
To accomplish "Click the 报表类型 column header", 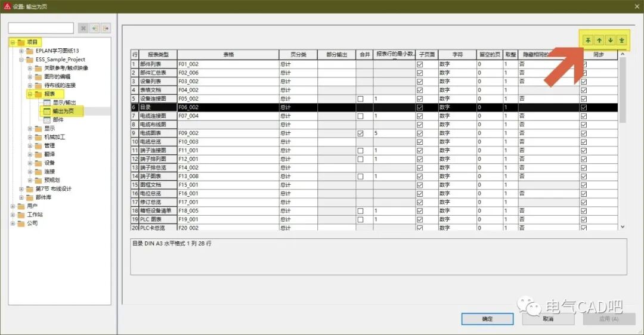I will [158, 55].
